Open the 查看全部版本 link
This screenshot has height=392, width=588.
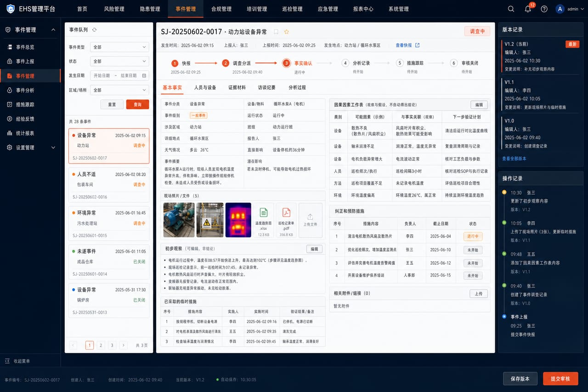pos(514,159)
